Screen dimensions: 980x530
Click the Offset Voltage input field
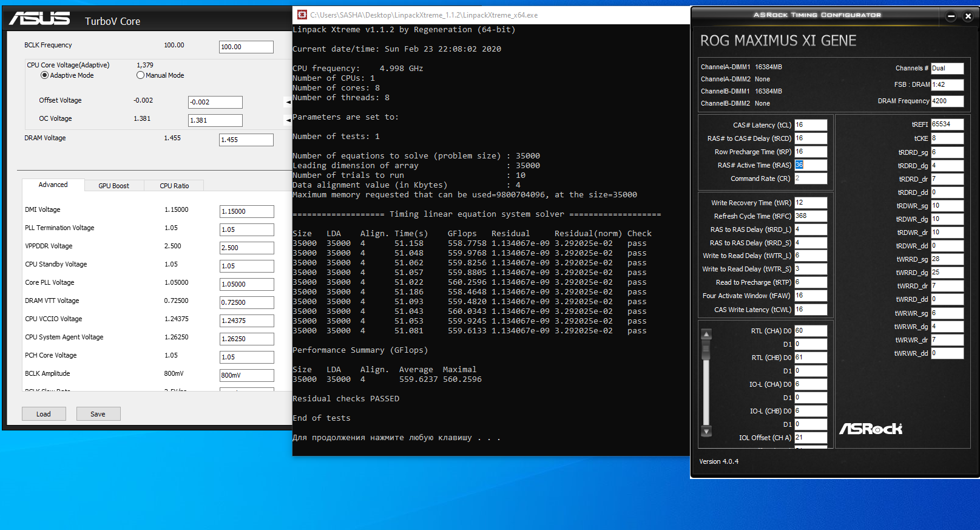pyautogui.click(x=215, y=102)
